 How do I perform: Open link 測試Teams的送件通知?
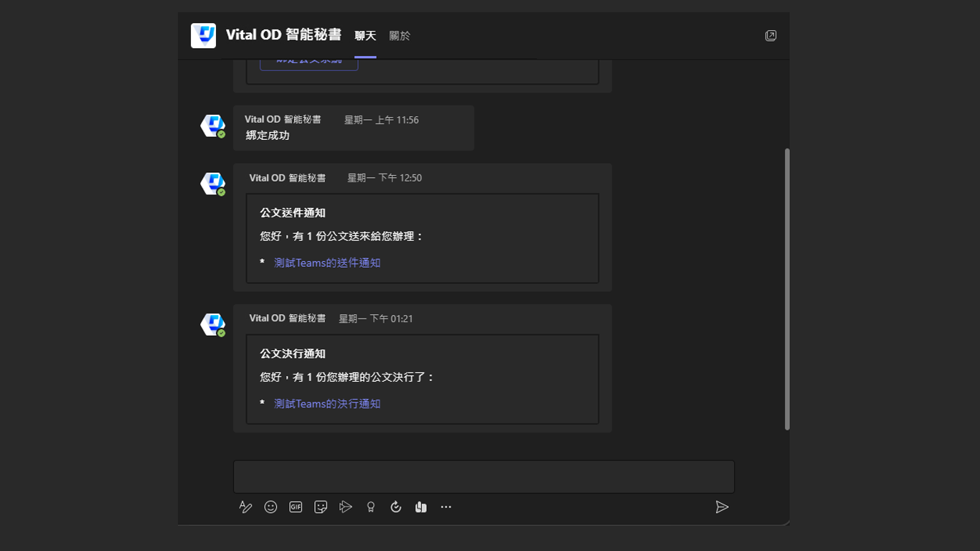pos(327,263)
